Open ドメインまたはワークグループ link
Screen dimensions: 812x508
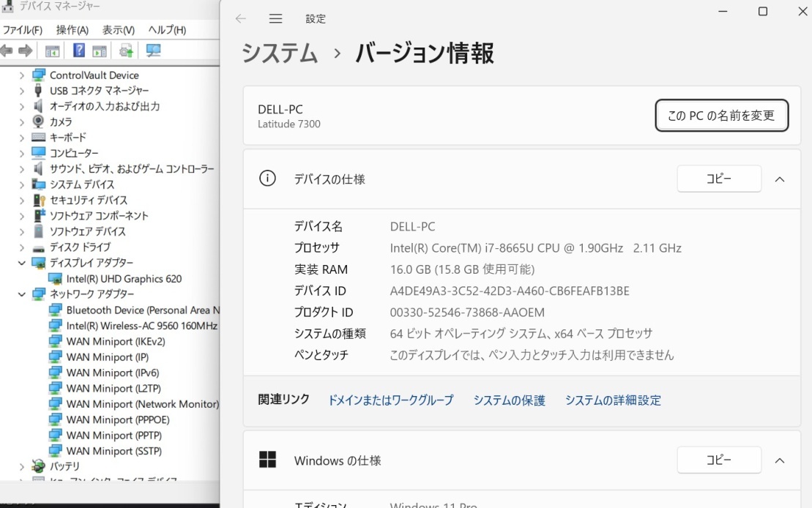(390, 400)
